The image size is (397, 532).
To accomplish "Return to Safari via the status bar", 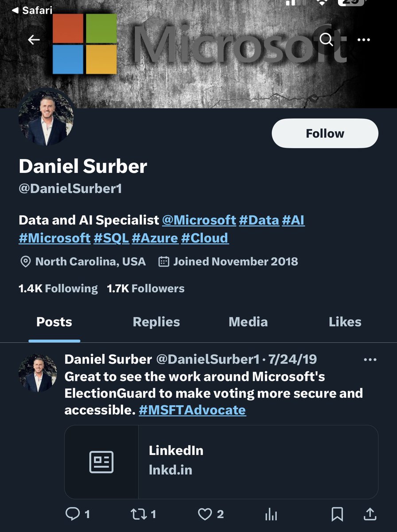I will [32, 10].
